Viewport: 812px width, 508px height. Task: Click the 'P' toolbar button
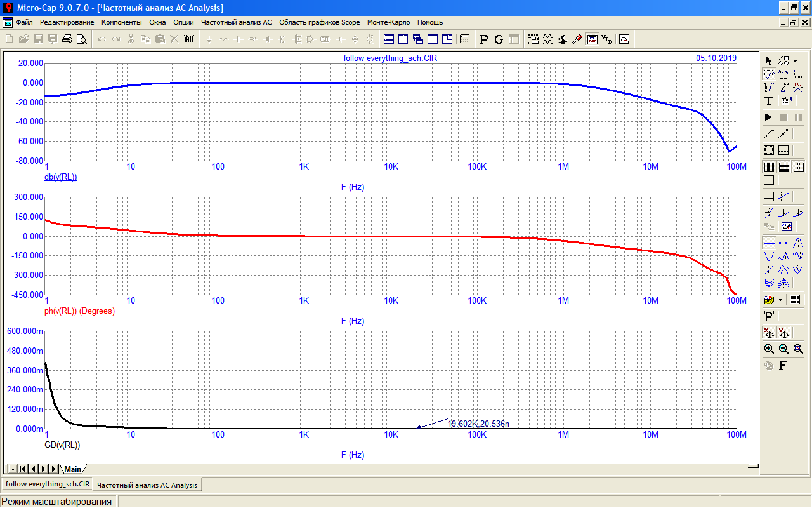point(484,39)
